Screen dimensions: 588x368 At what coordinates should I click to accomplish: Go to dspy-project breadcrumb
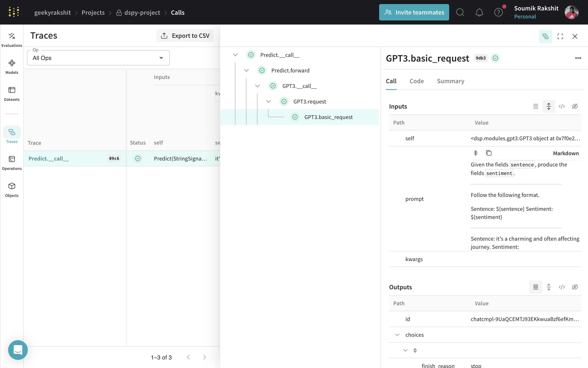(x=138, y=12)
